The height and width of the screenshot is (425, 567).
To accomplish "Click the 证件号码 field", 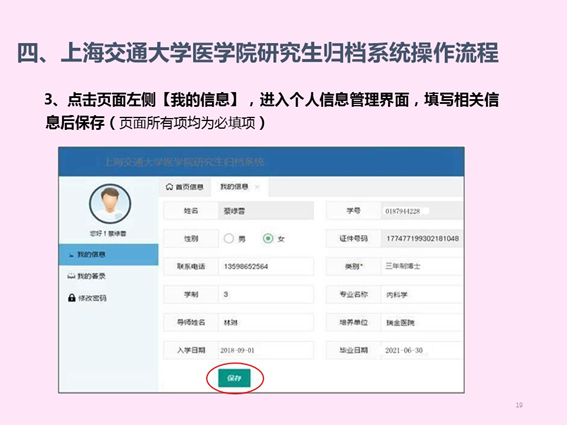I will pos(422,238).
